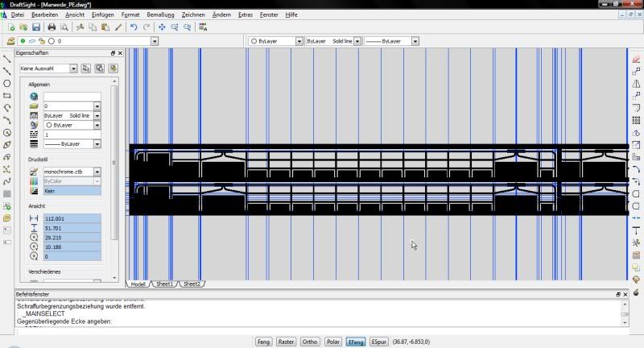644x348 pixels.
Task: Open the line style Solid line dropdown in toolbar
Action: click(357, 41)
